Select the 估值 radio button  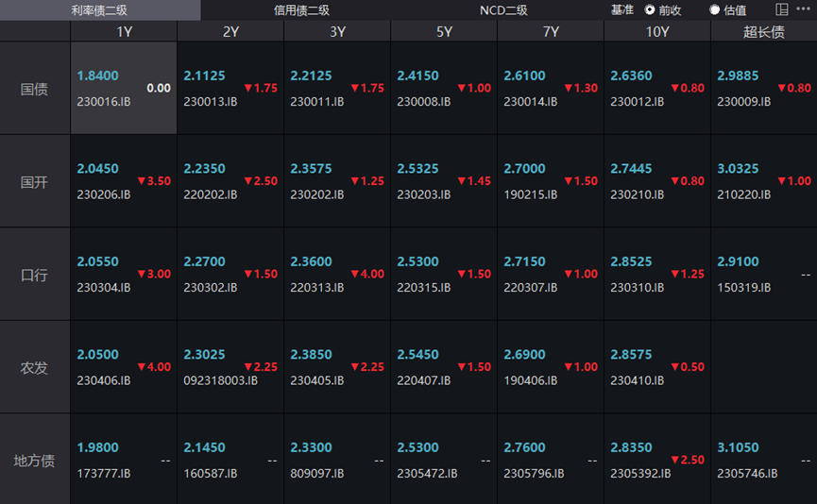point(715,9)
